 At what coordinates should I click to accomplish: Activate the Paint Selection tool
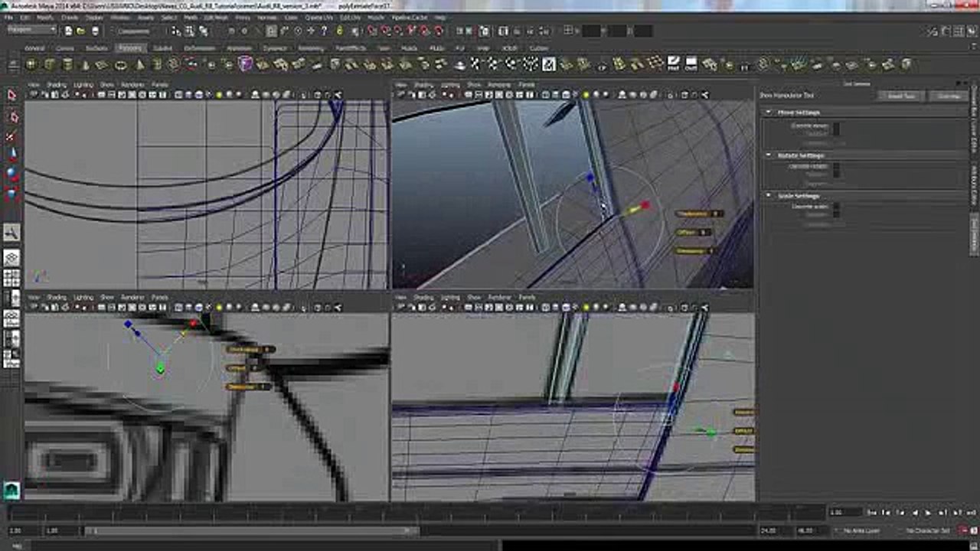coord(12,136)
